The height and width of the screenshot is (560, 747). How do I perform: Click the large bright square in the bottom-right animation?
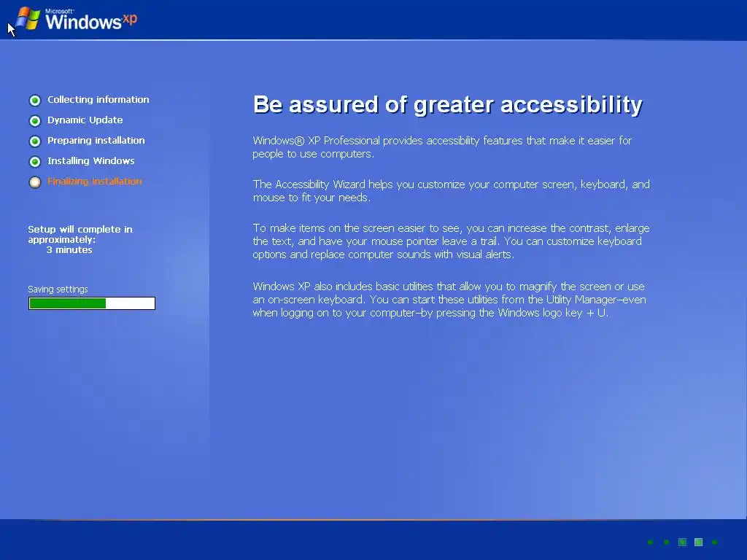point(698,542)
